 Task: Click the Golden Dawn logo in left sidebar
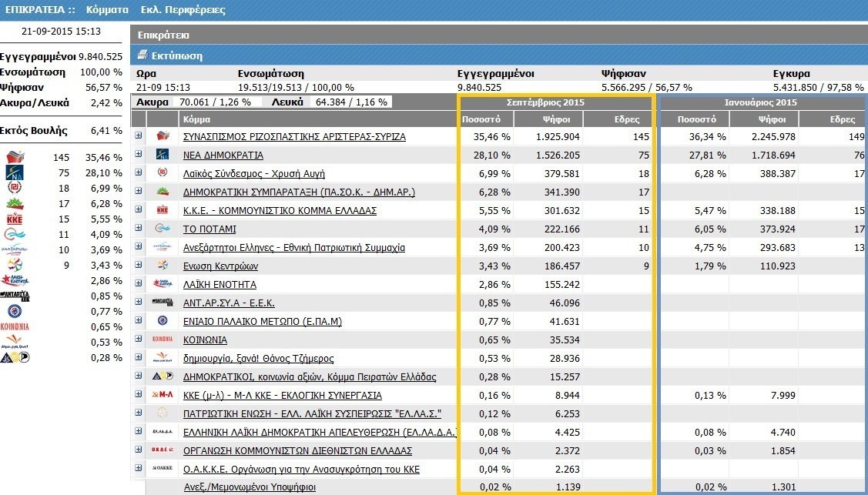coord(15,188)
